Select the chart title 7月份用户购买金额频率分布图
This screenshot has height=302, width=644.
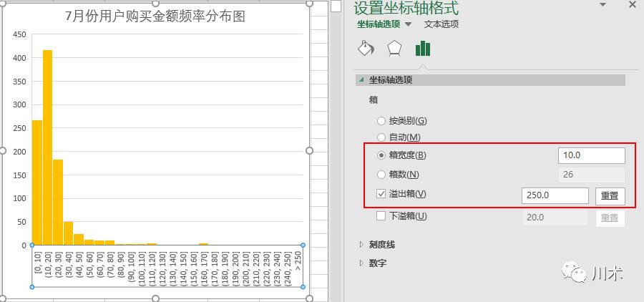click(155, 16)
